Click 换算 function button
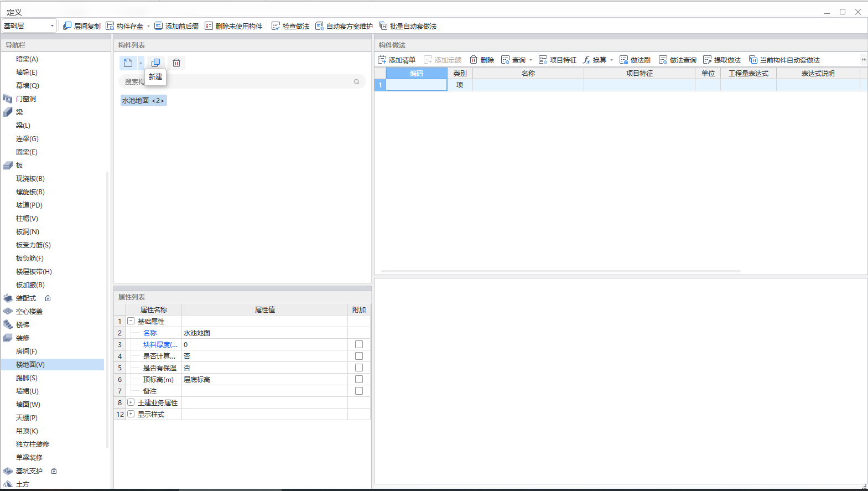868x491 pixels. coord(595,60)
